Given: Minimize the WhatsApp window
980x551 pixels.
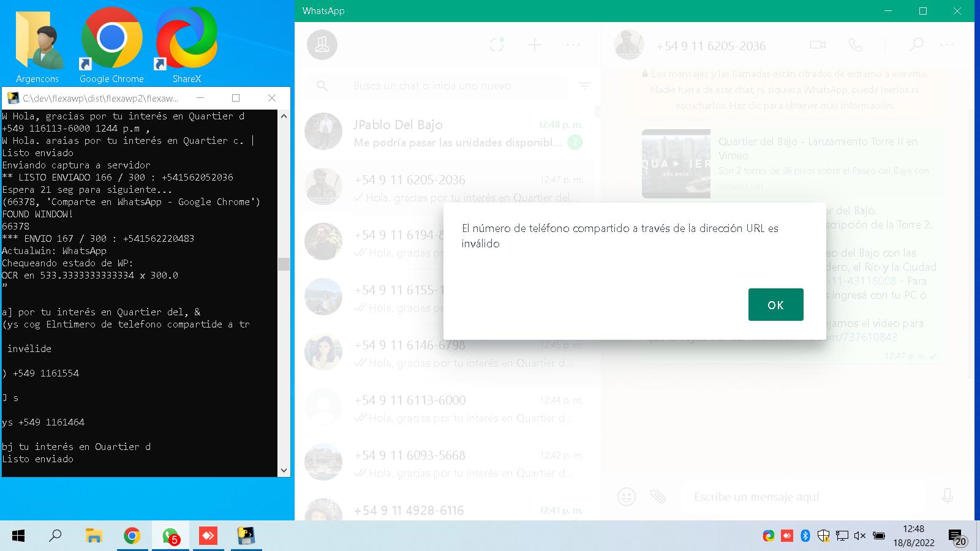Looking at the screenshot, I should (888, 11).
